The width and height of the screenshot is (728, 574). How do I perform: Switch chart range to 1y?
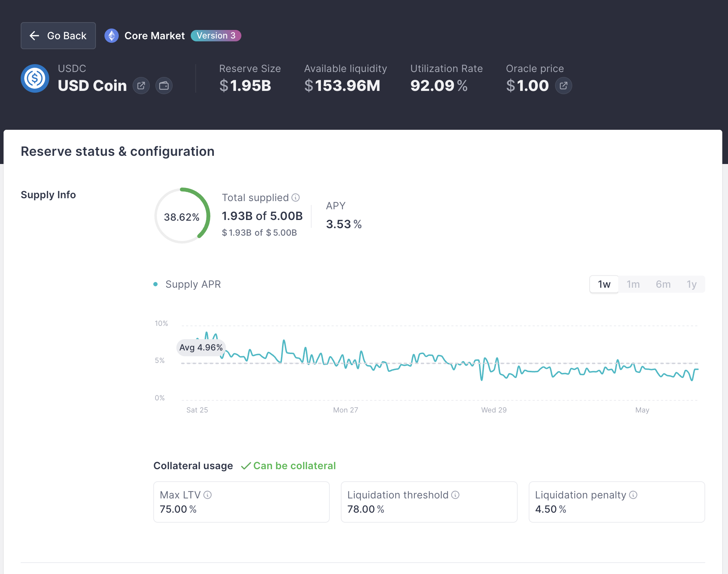click(692, 284)
